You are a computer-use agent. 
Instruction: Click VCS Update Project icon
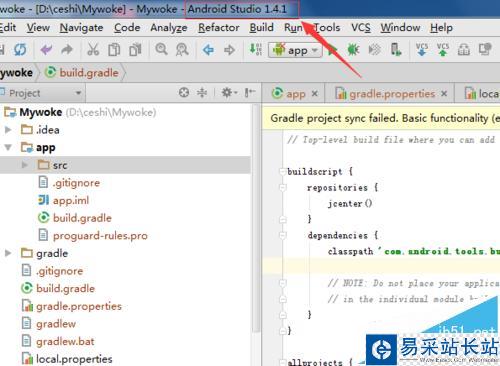coord(422,50)
